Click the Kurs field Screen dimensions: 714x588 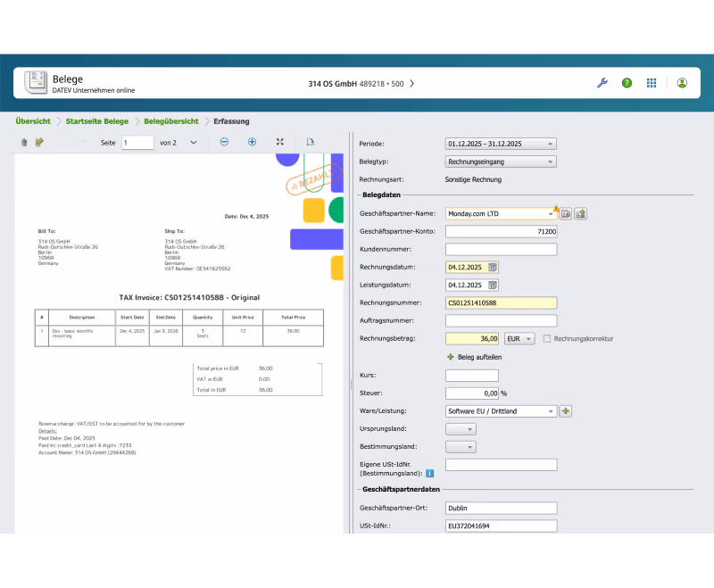point(472,376)
